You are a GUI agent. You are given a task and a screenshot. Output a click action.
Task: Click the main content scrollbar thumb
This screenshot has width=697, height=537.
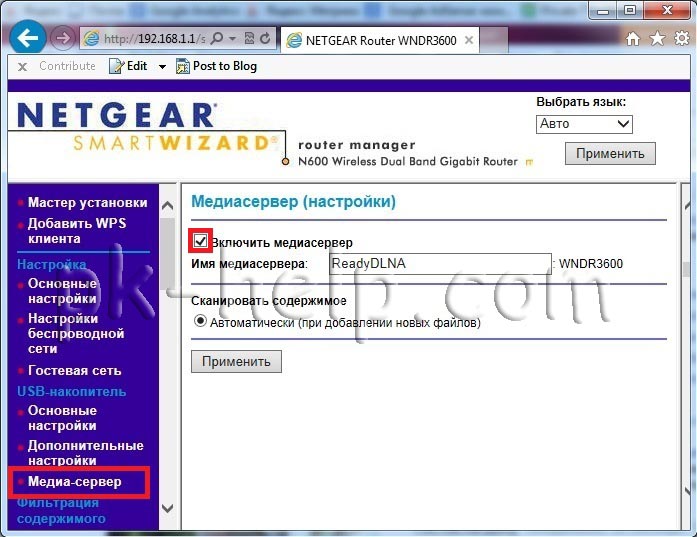688,269
